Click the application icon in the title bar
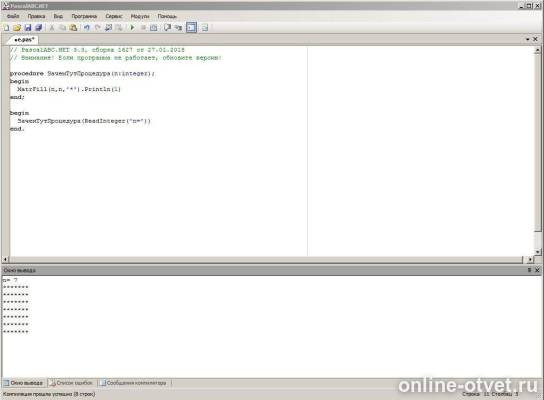Viewport: 544px width, 400px height. tap(6, 6)
